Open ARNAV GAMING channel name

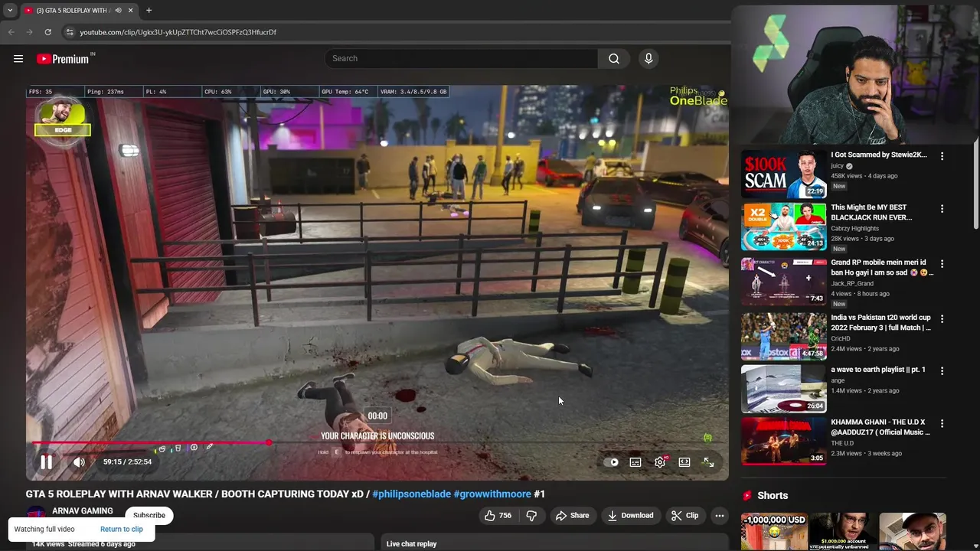pyautogui.click(x=83, y=511)
